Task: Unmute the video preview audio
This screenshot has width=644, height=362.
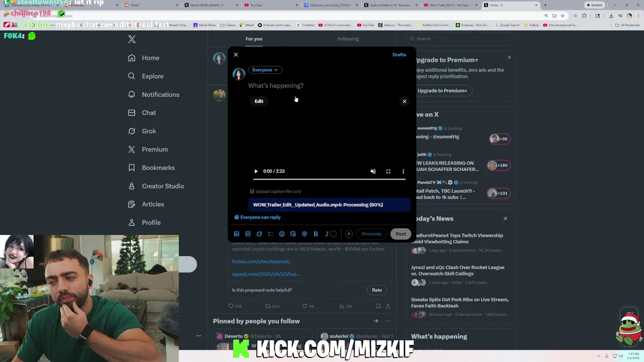Action: 373,171
